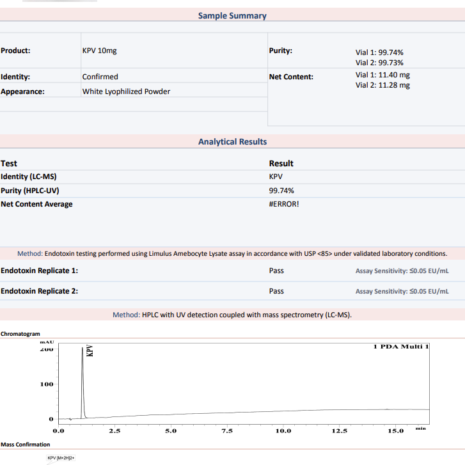Click the Purity (HPLC-UV) result 99.74%

(281, 191)
